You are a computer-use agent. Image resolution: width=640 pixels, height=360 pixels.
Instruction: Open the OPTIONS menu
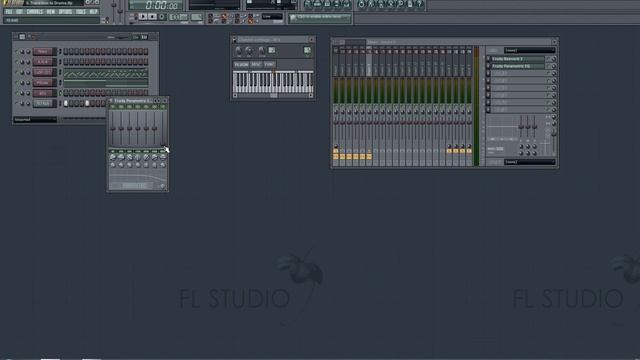pos(65,12)
